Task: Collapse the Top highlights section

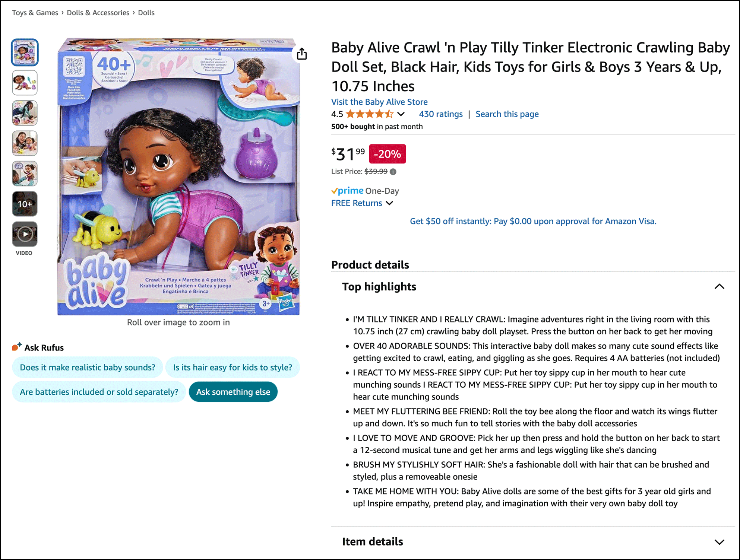Action: pyautogui.click(x=719, y=286)
